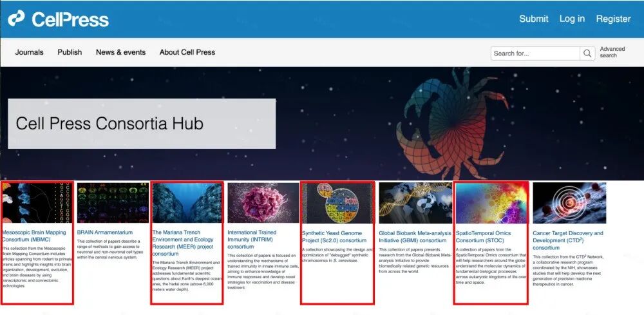Open the Journals menu
644x315 pixels.
[30, 52]
